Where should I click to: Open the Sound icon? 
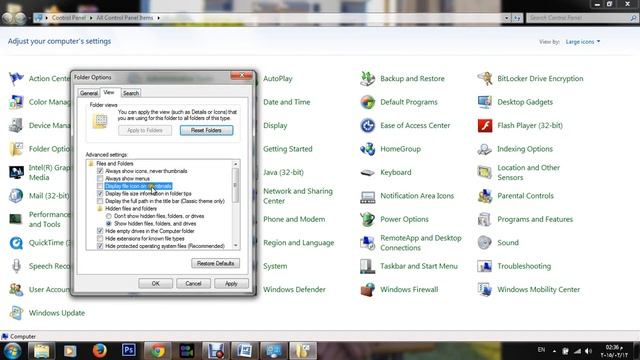tap(484, 243)
